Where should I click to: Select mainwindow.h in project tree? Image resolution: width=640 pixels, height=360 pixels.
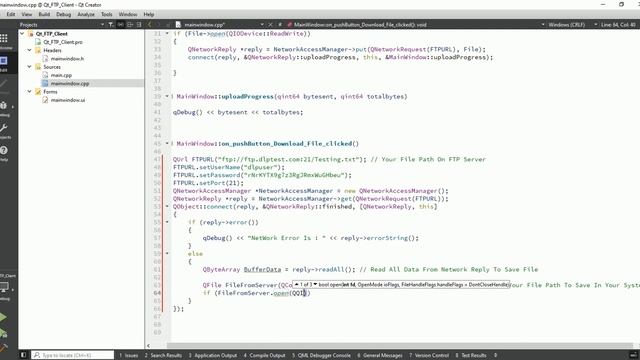point(67,58)
